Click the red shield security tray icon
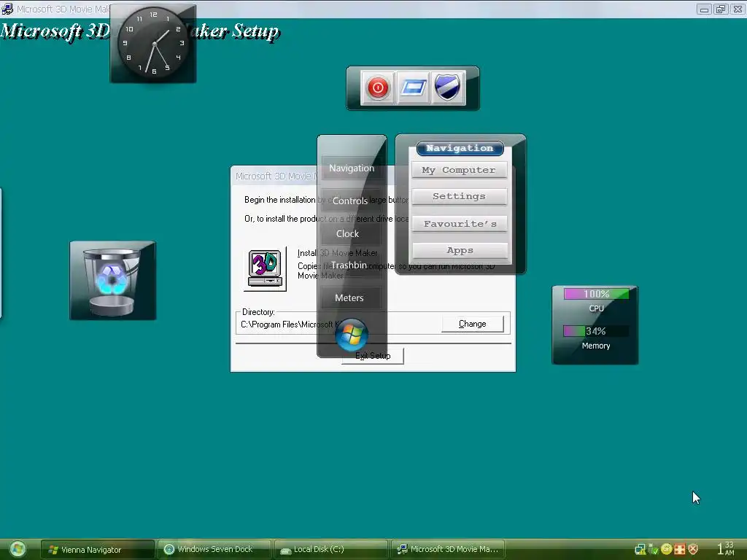 tap(693, 550)
